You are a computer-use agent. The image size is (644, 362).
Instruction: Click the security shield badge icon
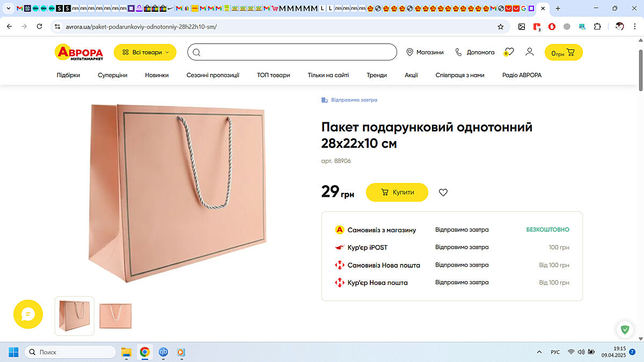tap(625, 329)
